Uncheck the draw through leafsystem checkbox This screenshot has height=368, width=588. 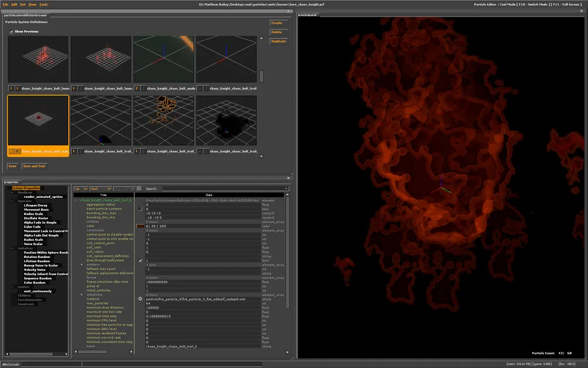(140, 260)
